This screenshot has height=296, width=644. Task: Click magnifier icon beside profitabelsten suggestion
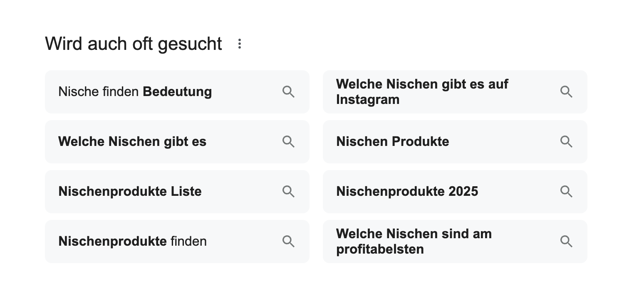tap(566, 242)
